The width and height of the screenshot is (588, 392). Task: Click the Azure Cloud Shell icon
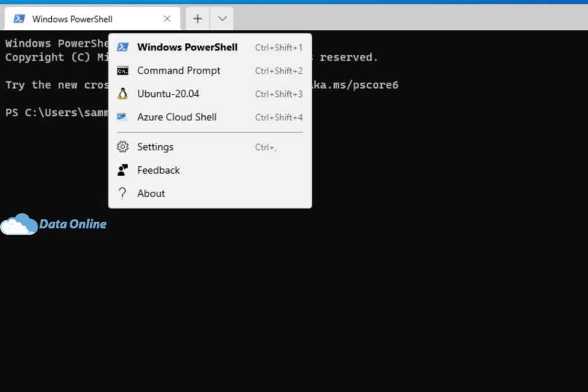coord(123,117)
